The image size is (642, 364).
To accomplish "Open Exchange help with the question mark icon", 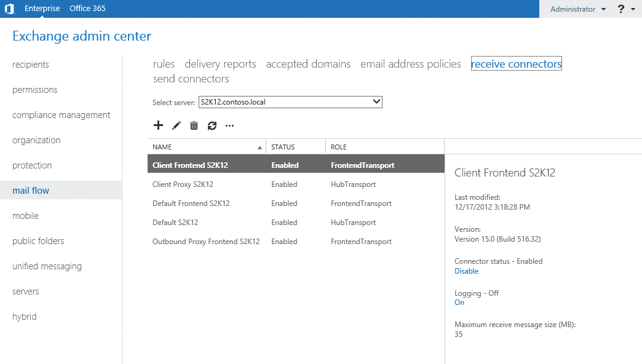I will tap(620, 9).
